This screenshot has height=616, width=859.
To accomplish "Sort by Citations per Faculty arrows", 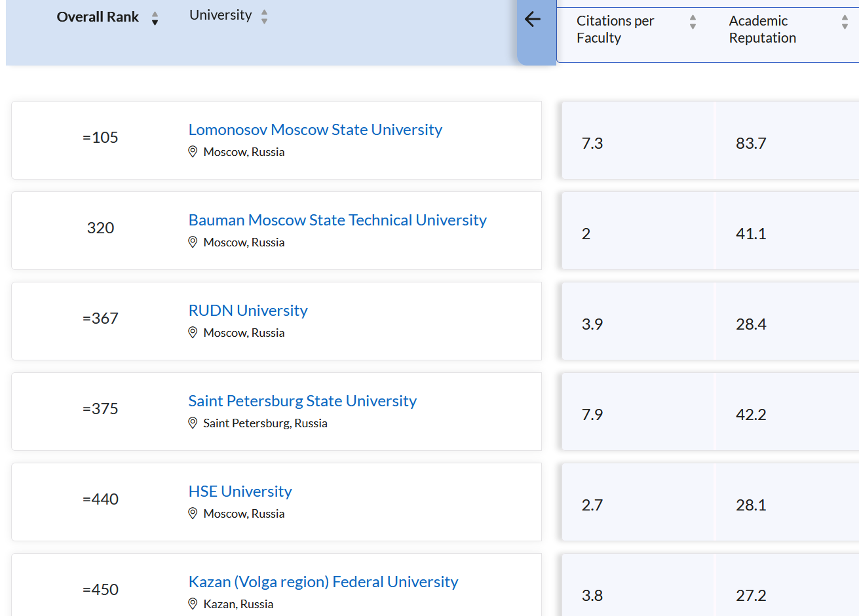I will [x=693, y=22].
